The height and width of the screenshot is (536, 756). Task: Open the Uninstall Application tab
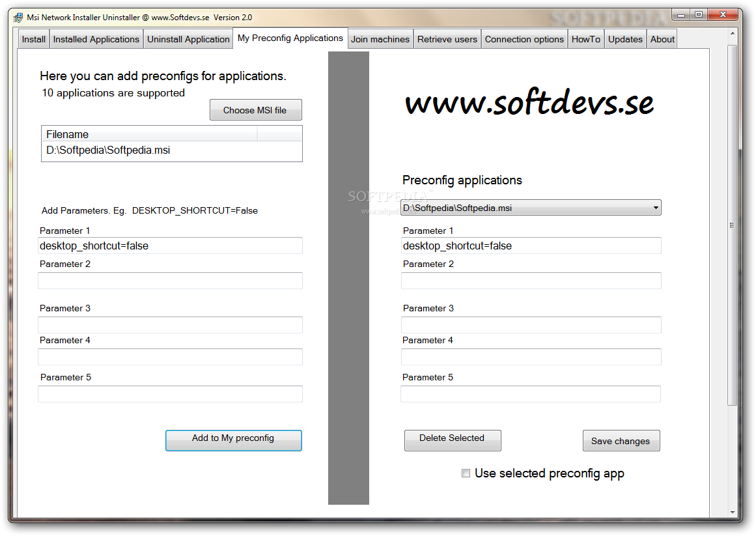click(x=188, y=39)
